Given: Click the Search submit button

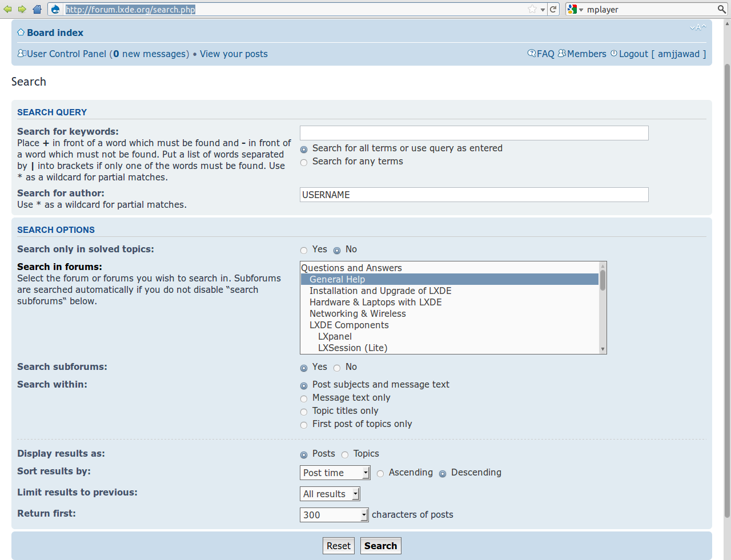Looking at the screenshot, I should pyautogui.click(x=381, y=546).
